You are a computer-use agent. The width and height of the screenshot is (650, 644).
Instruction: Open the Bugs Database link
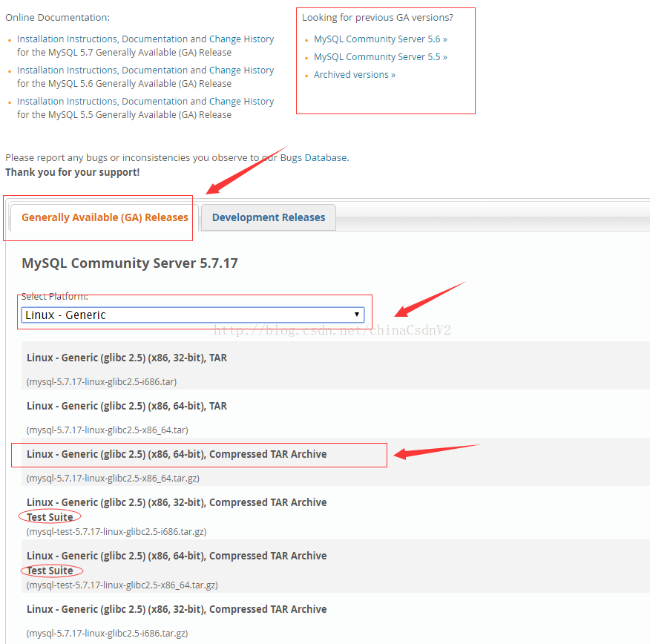[x=313, y=158]
